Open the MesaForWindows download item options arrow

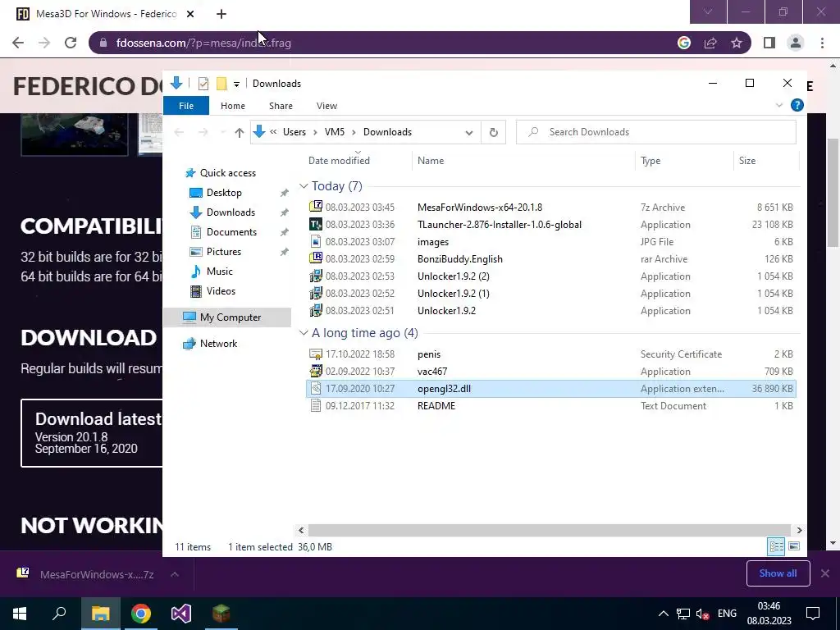175,574
